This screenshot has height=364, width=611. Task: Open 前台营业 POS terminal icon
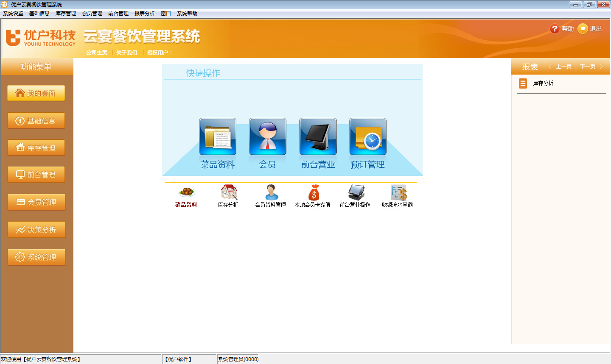coord(318,137)
